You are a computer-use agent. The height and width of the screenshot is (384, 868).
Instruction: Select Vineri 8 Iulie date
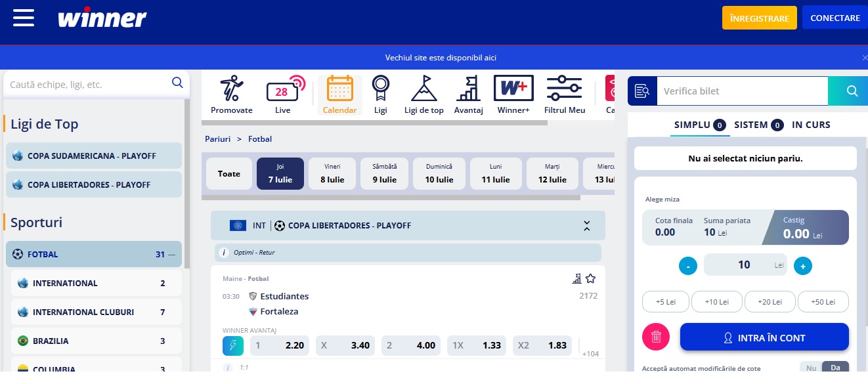(x=332, y=174)
